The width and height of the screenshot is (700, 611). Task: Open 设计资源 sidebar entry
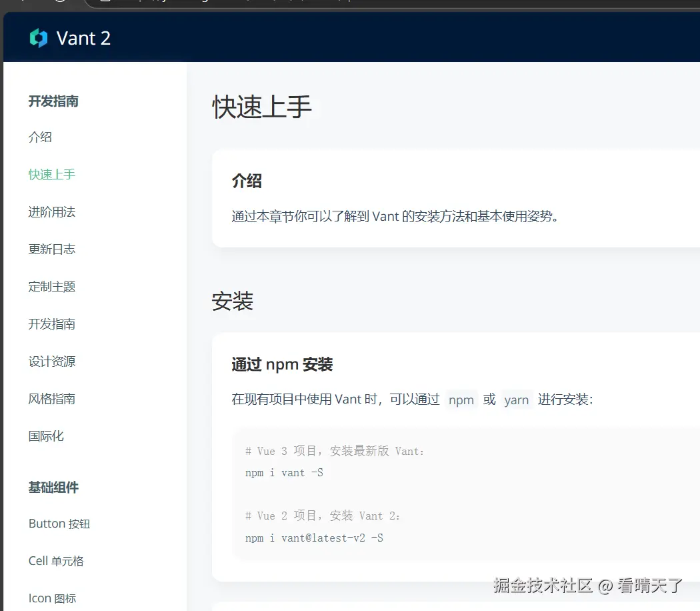52,362
